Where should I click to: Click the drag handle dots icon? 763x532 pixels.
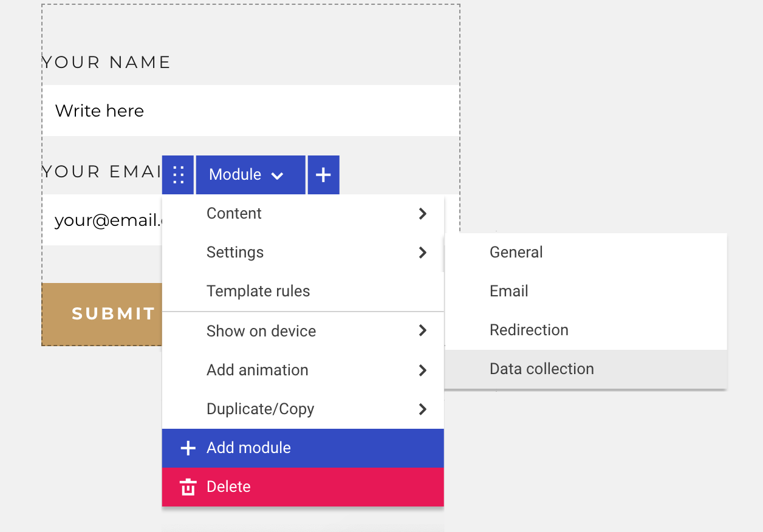pyautogui.click(x=178, y=175)
